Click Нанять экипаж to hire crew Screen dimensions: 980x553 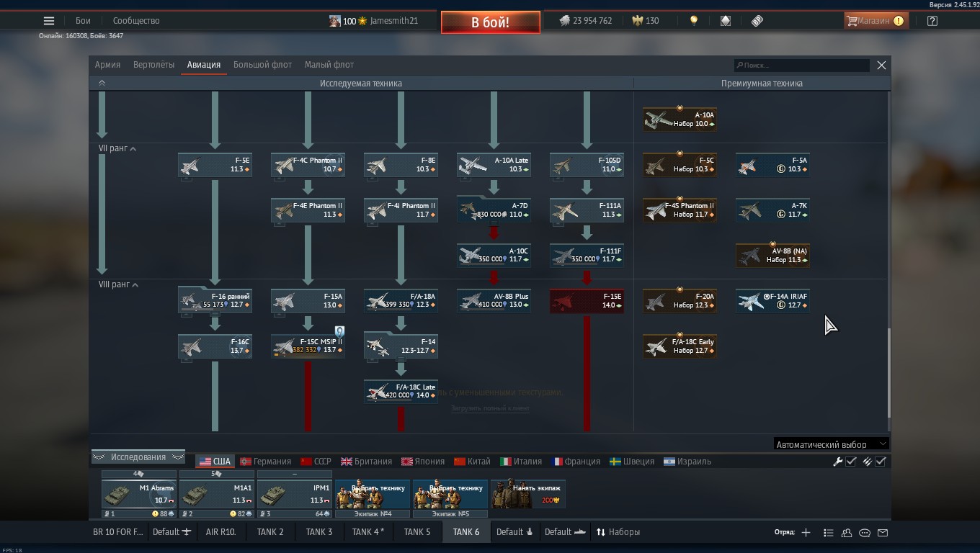coord(528,494)
